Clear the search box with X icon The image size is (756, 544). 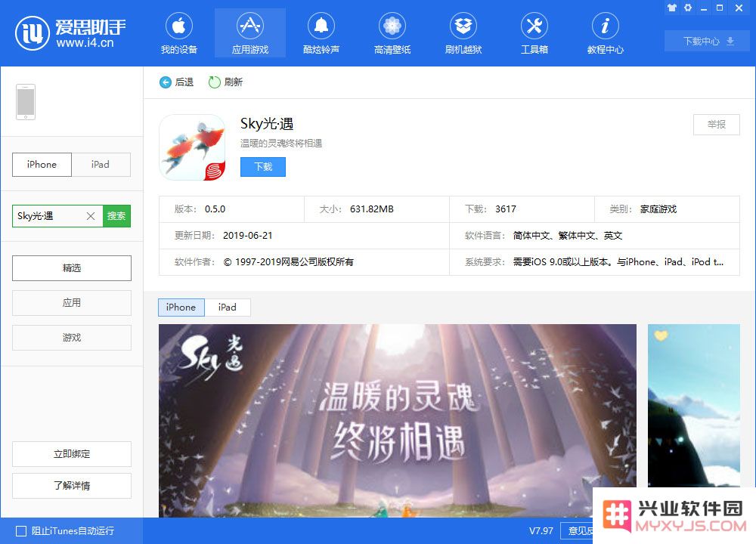90,216
